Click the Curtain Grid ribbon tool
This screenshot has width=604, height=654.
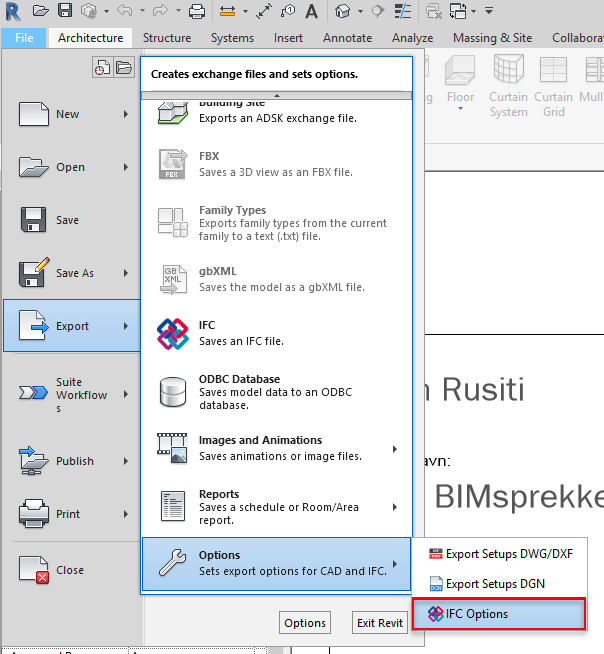(x=554, y=86)
